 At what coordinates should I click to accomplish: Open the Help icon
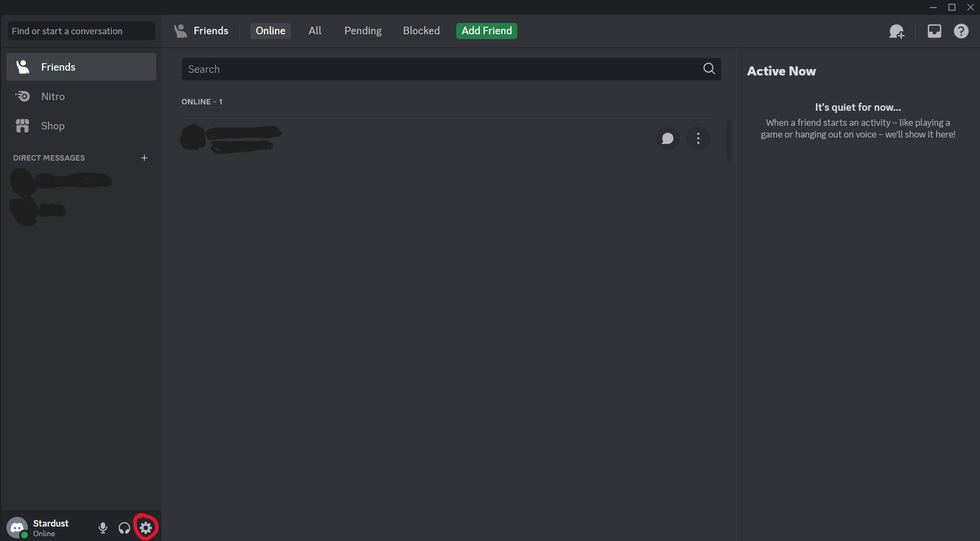click(961, 31)
